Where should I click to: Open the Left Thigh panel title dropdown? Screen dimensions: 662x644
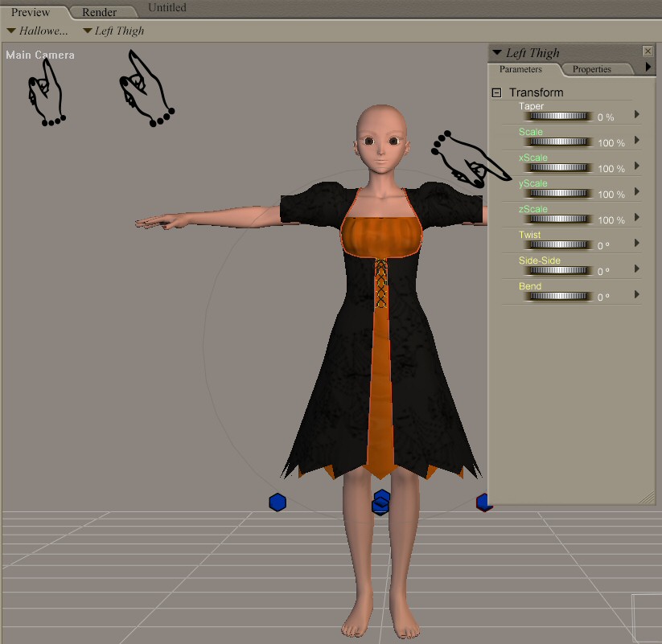click(526, 53)
